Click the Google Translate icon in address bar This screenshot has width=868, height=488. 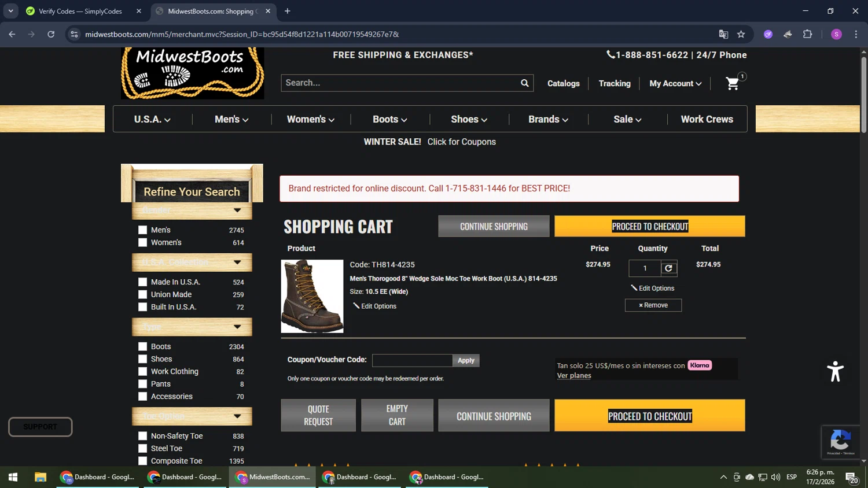point(723,34)
